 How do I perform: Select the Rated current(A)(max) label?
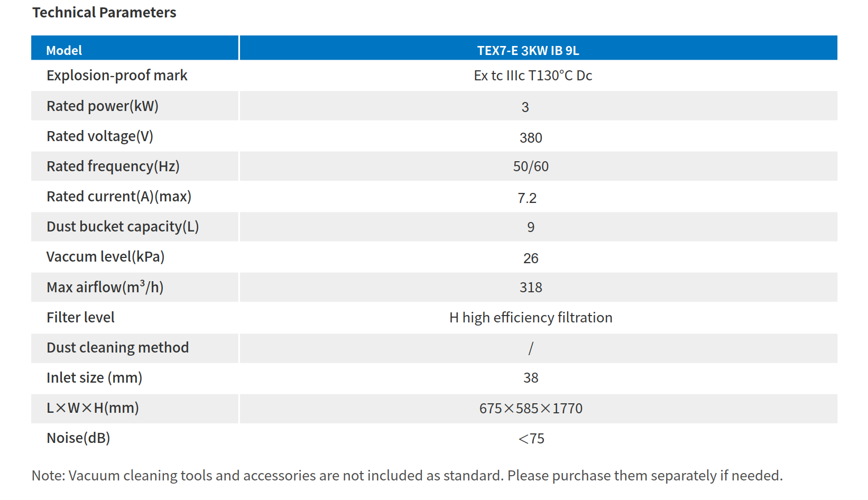pos(119,197)
